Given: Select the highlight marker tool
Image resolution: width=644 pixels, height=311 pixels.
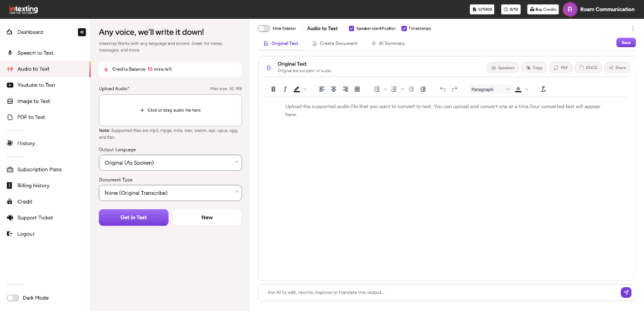Looking at the screenshot, I should 297,89.
